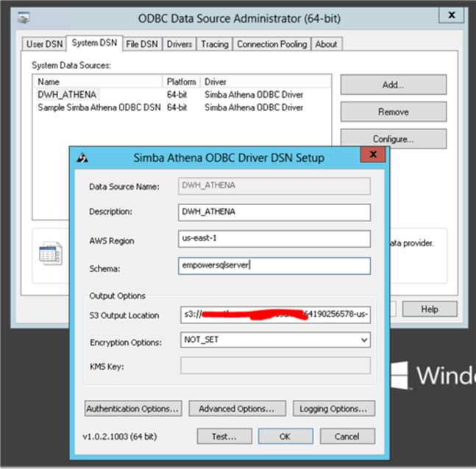Show the About tab
The width and height of the screenshot is (476, 469).
click(326, 44)
